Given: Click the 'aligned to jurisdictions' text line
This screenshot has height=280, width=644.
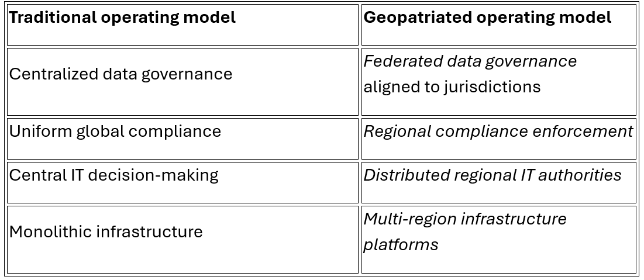Looking at the screenshot, I should coord(452,87).
